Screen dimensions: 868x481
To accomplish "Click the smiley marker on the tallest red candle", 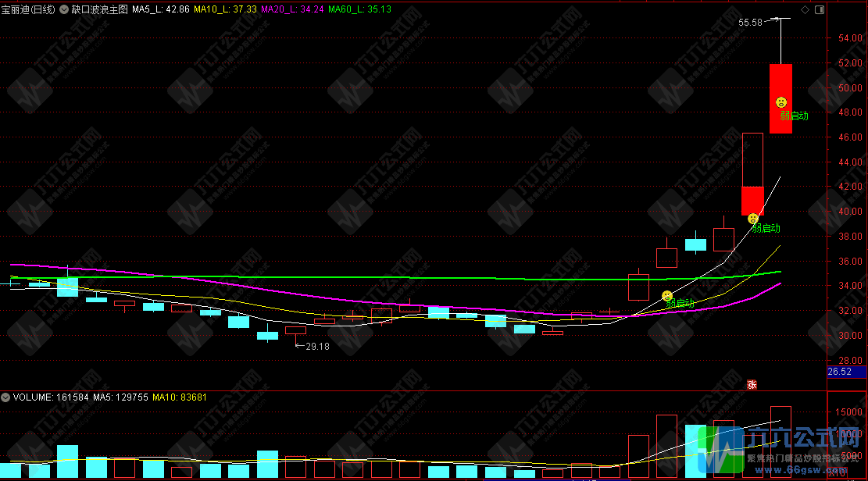I will 780,102.
